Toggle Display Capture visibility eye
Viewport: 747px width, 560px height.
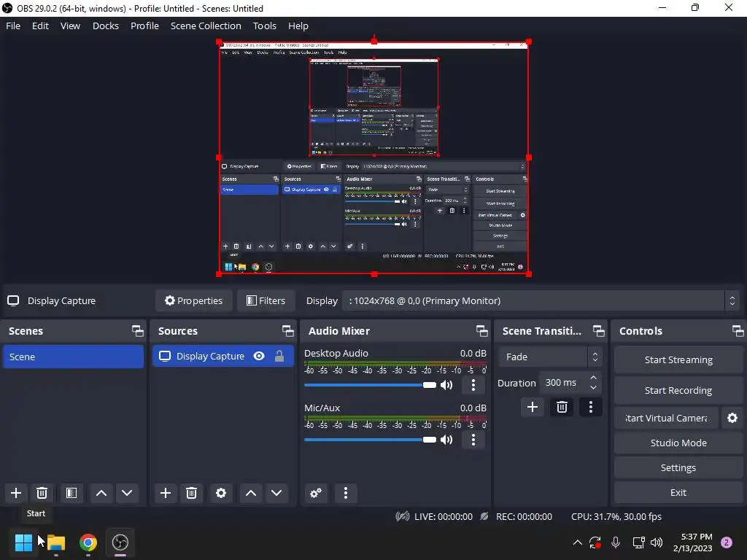pyautogui.click(x=259, y=356)
